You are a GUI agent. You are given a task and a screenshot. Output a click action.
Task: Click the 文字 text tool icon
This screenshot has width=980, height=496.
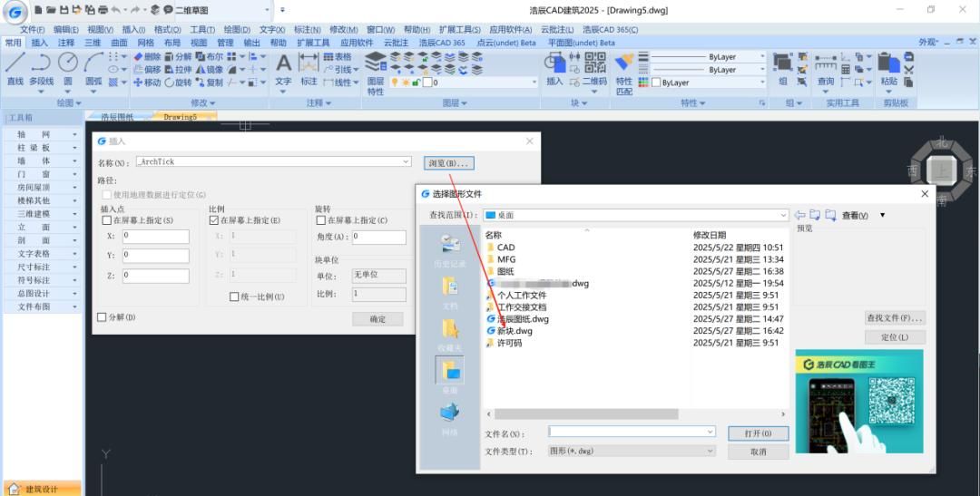[283, 67]
